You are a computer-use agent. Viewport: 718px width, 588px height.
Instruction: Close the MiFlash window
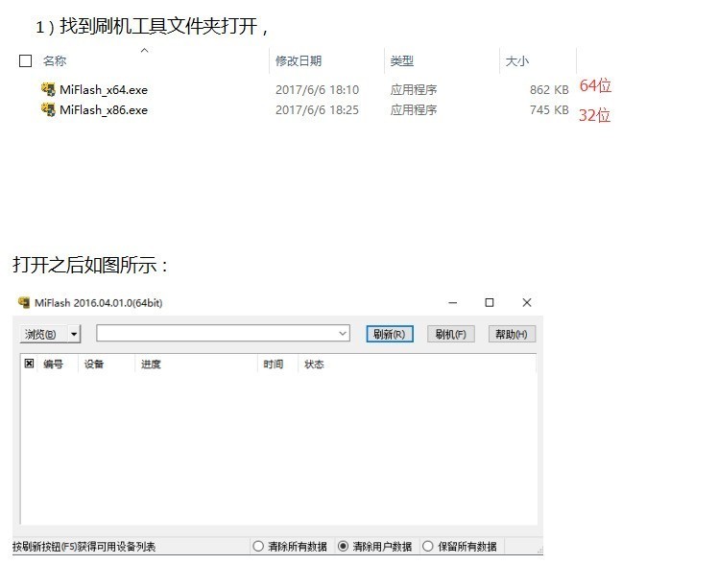[527, 302]
